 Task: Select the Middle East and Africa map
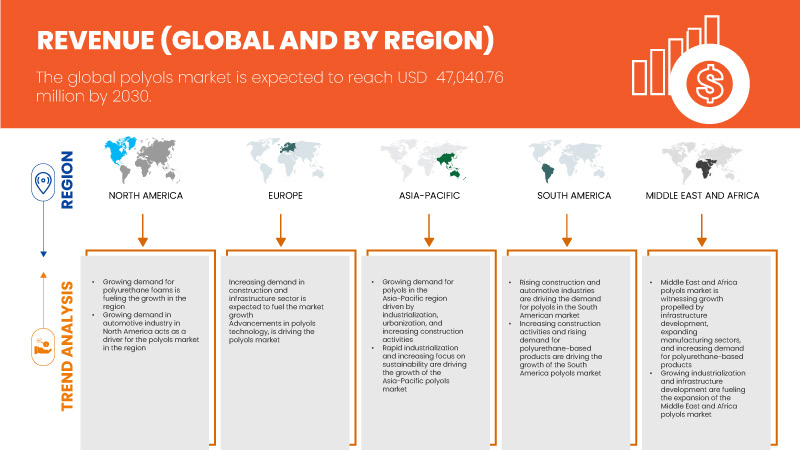click(699, 160)
